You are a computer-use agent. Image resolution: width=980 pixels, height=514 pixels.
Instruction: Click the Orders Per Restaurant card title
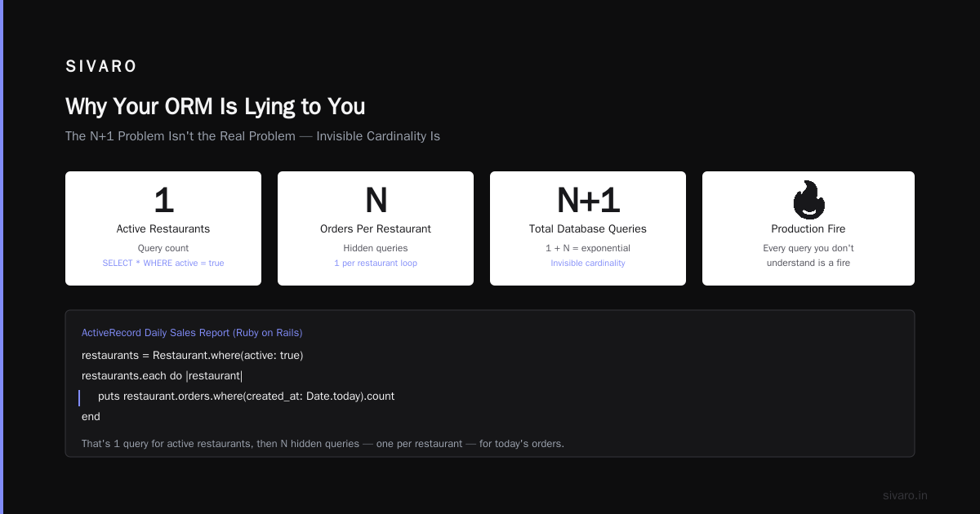(x=376, y=229)
